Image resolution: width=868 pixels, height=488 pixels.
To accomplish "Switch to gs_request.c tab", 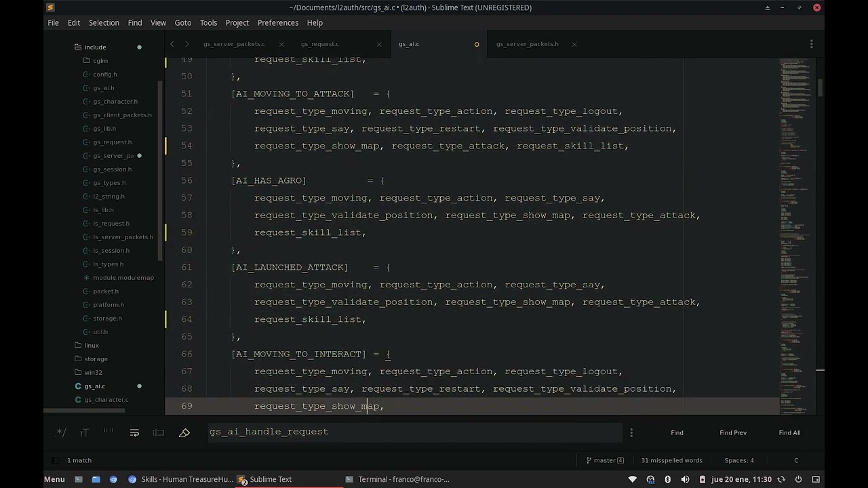I will coord(320,44).
